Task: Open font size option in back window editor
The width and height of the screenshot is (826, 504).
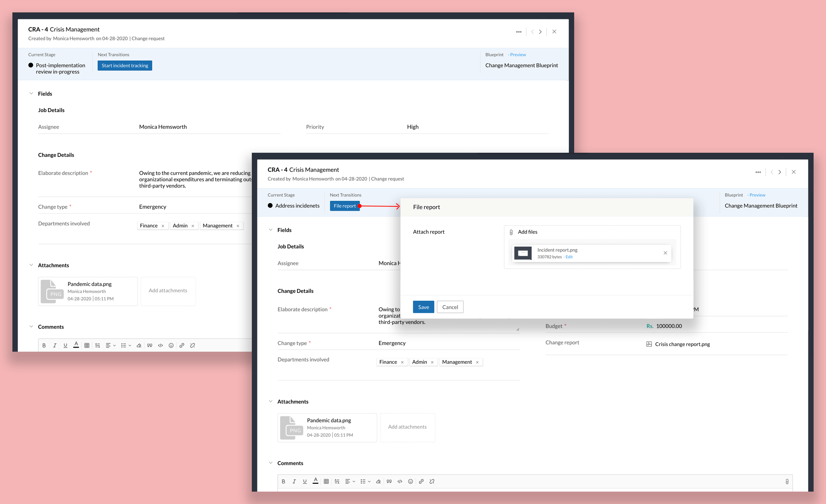Action: point(97,345)
